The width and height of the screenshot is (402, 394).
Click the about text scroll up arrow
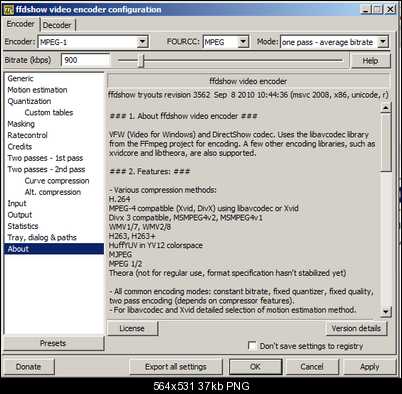386,107
